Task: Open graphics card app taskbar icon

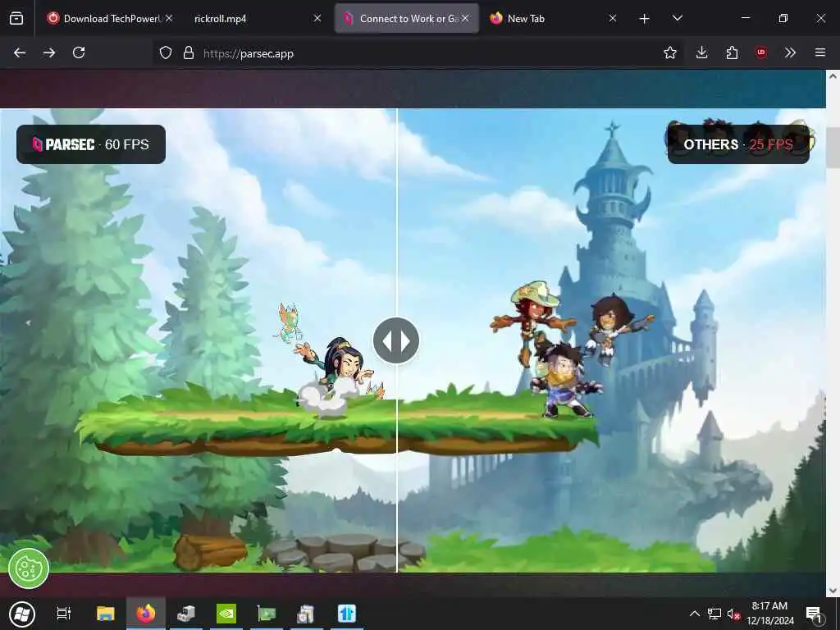Action: (x=267, y=614)
